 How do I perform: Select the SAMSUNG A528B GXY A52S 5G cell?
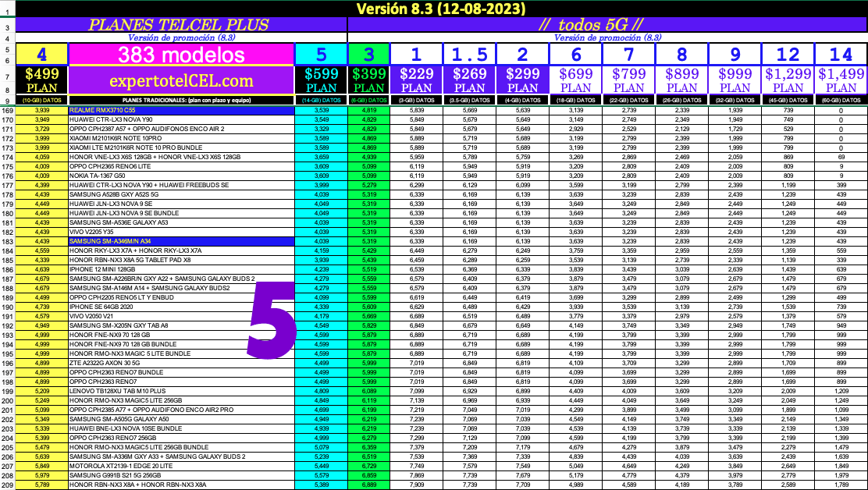pos(181,194)
